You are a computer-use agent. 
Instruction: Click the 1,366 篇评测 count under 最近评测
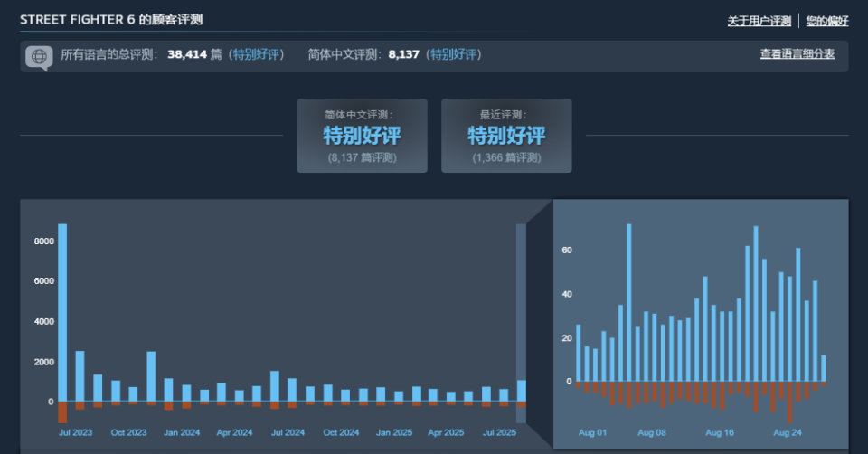tap(506, 157)
